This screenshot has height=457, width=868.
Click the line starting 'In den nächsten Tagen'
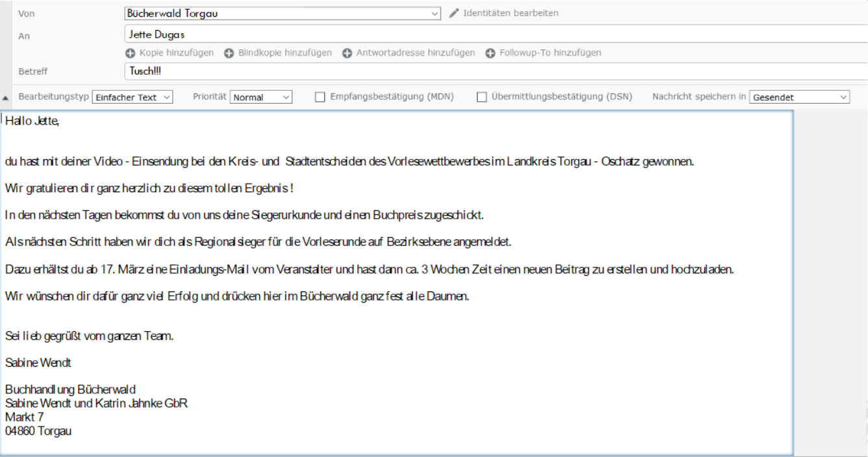(244, 215)
